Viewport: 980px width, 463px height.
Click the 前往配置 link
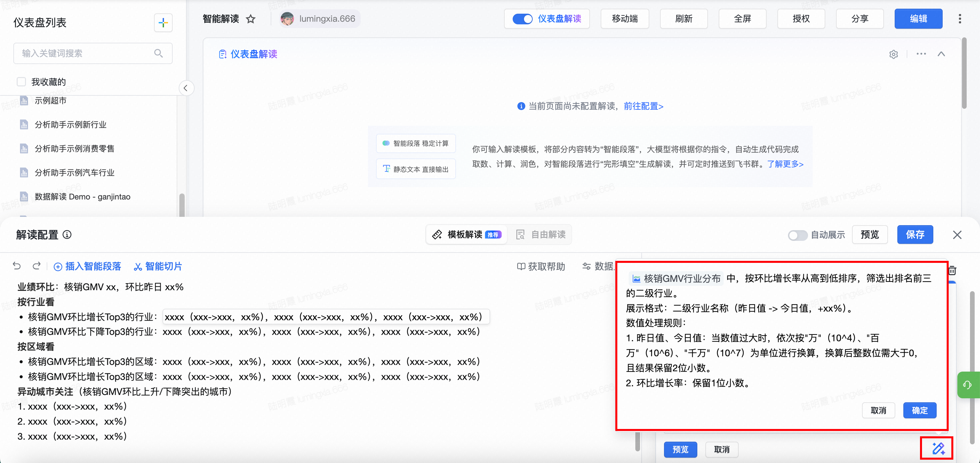coord(643,106)
